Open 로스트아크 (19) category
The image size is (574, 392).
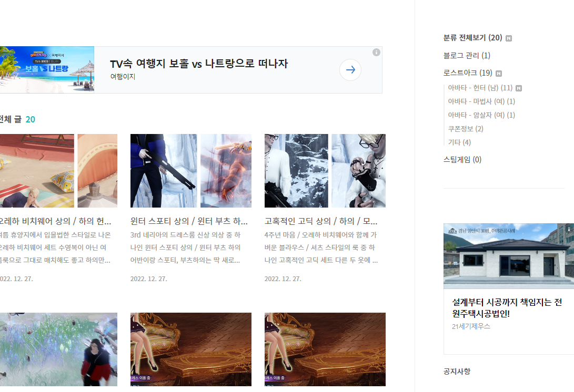(468, 73)
